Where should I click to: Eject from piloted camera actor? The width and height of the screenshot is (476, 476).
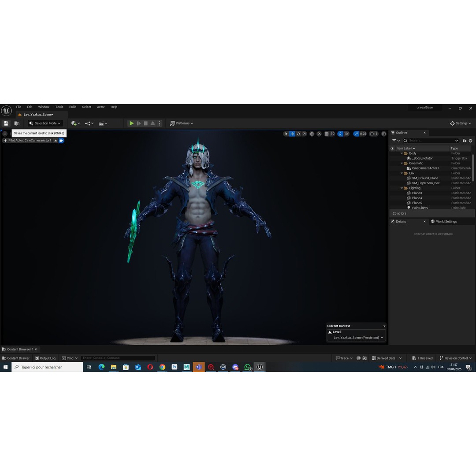(56, 141)
